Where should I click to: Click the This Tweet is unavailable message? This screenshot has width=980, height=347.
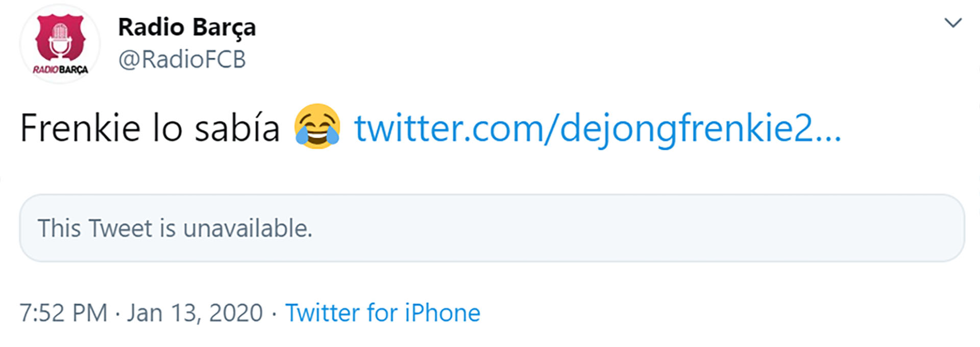[175, 228]
